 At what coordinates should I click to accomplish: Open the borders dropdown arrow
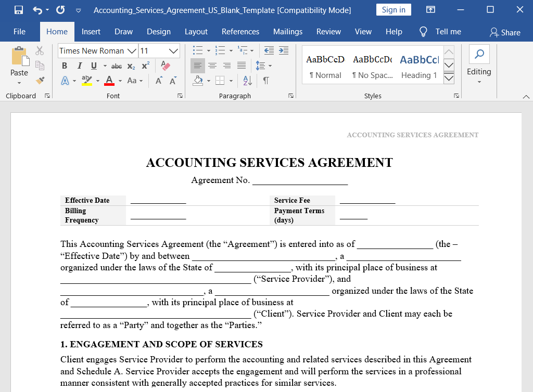[231, 81]
